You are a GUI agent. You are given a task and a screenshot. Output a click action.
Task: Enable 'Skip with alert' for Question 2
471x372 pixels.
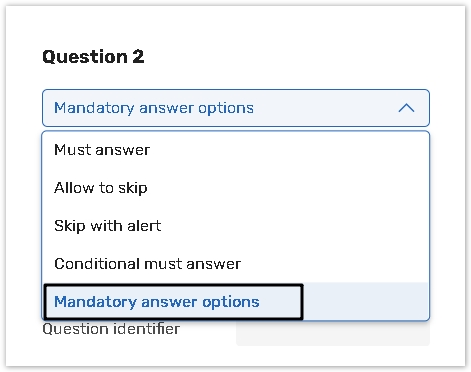pos(236,226)
